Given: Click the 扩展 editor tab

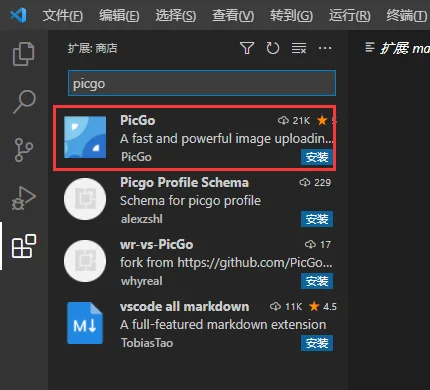Looking at the screenshot, I should (x=397, y=49).
